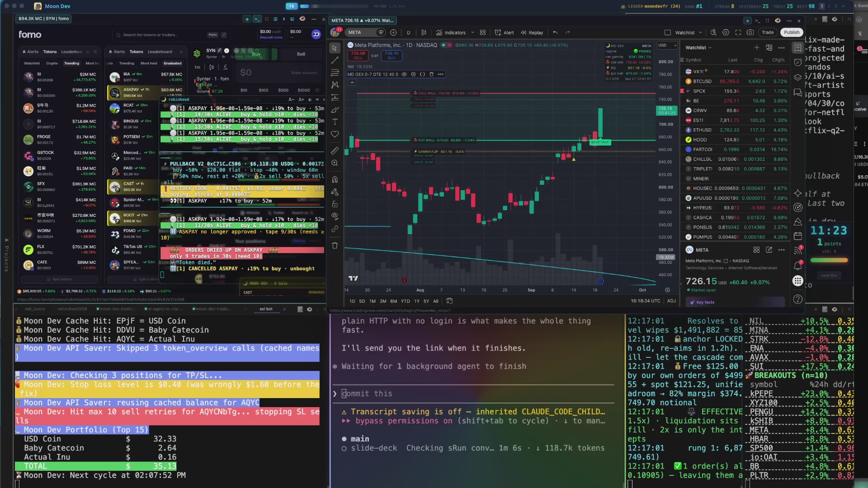Switch to Graduated tab in fomo
The height and width of the screenshot is (488, 868).
pyautogui.click(x=173, y=63)
